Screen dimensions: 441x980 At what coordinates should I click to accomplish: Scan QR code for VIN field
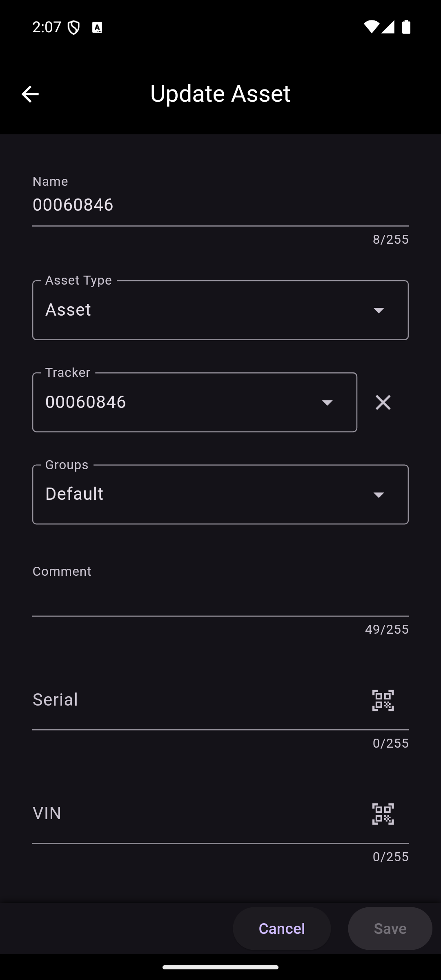click(x=383, y=814)
